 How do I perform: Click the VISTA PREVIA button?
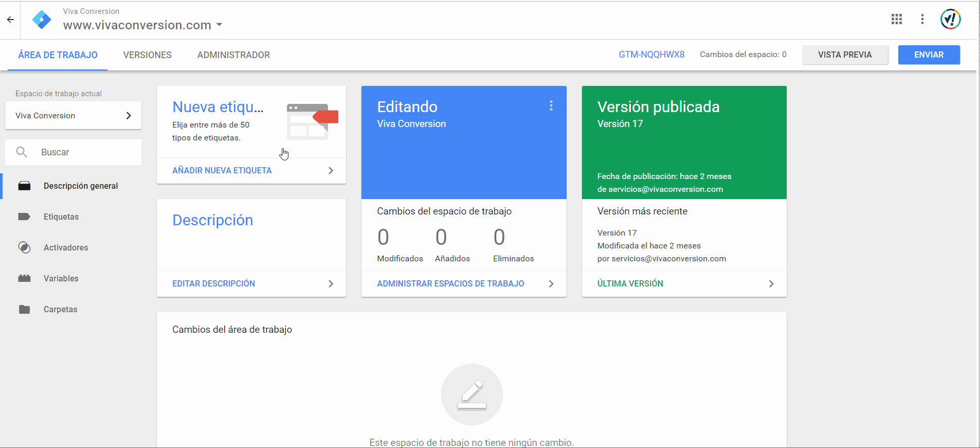tap(845, 55)
